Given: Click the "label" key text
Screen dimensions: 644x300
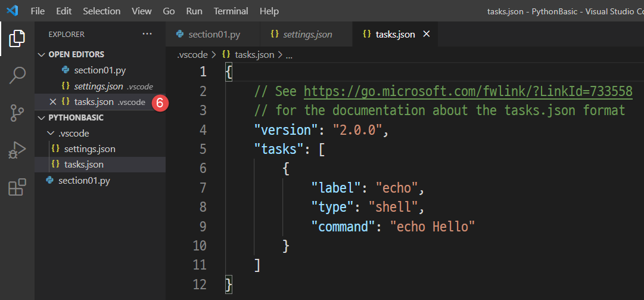Looking at the screenshot, I should (335, 188).
